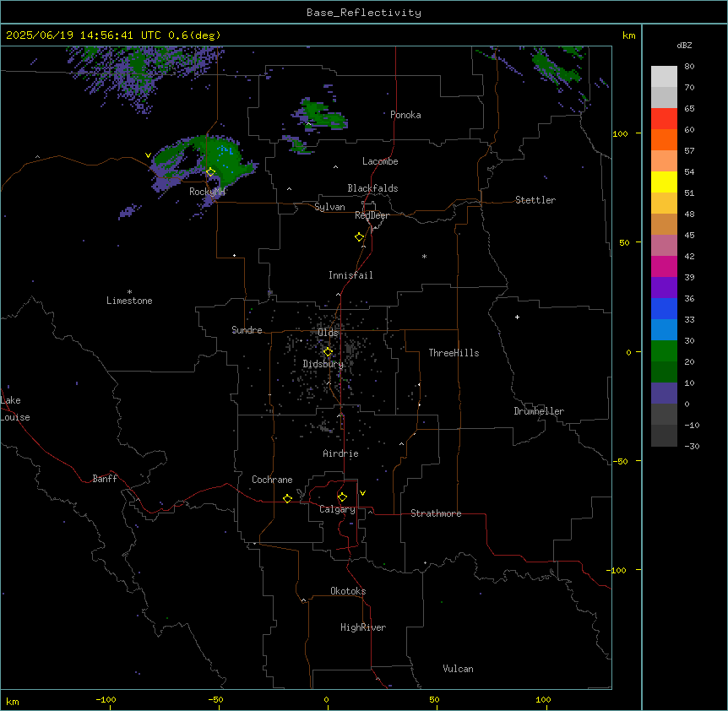Click the Sylvan label
The image size is (728, 711).
point(329,207)
